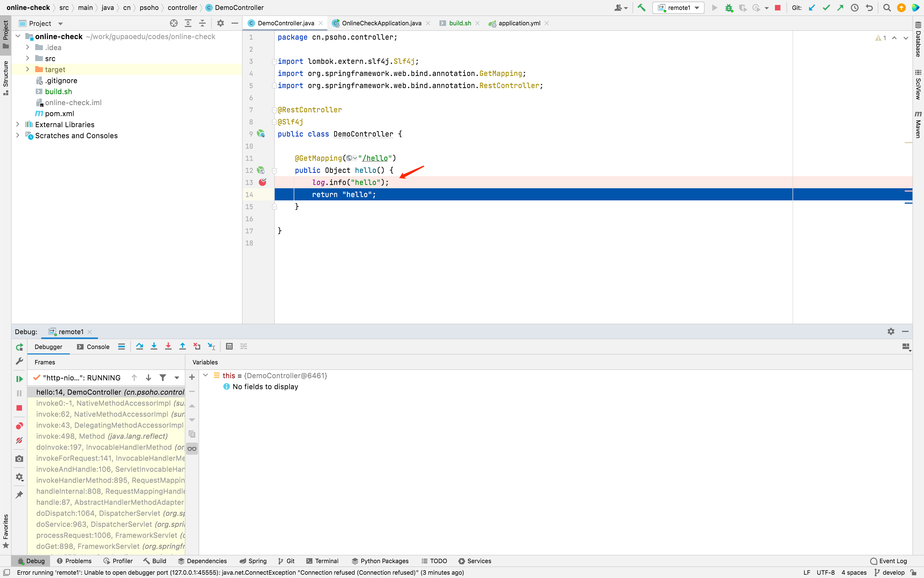The height and width of the screenshot is (578, 924).
Task: Toggle the Structure side panel
Action: 5,78
